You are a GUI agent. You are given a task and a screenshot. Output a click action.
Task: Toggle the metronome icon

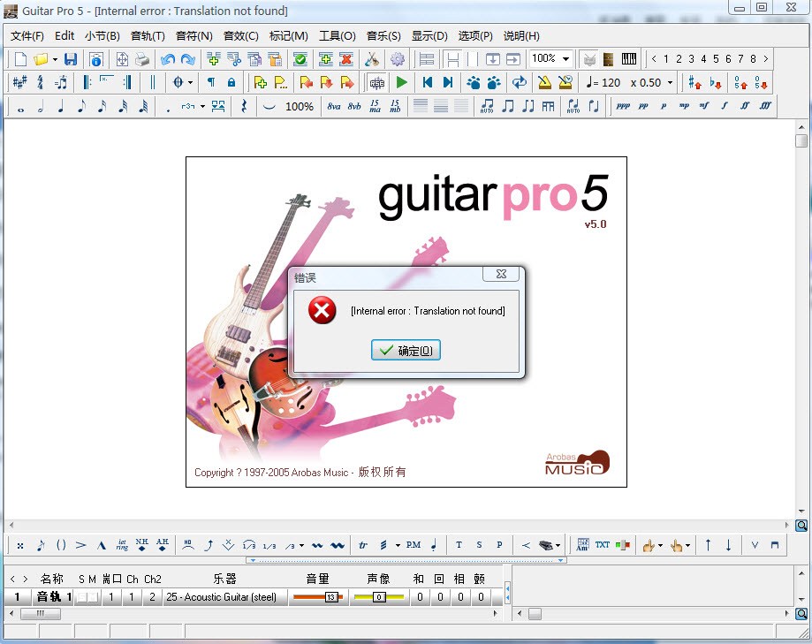pos(544,82)
